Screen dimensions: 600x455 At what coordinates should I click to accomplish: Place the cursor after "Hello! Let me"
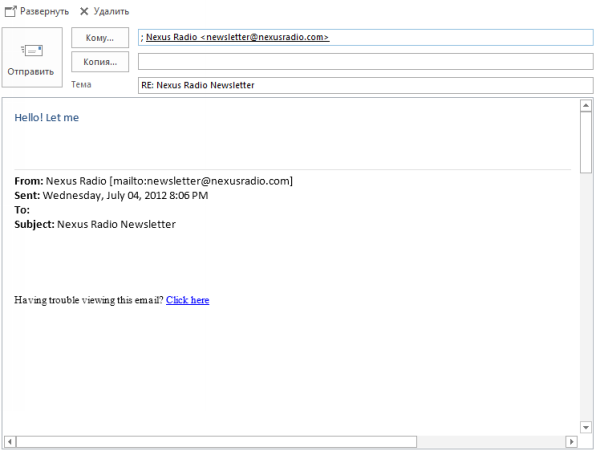pyautogui.click(x=80, y=118)
